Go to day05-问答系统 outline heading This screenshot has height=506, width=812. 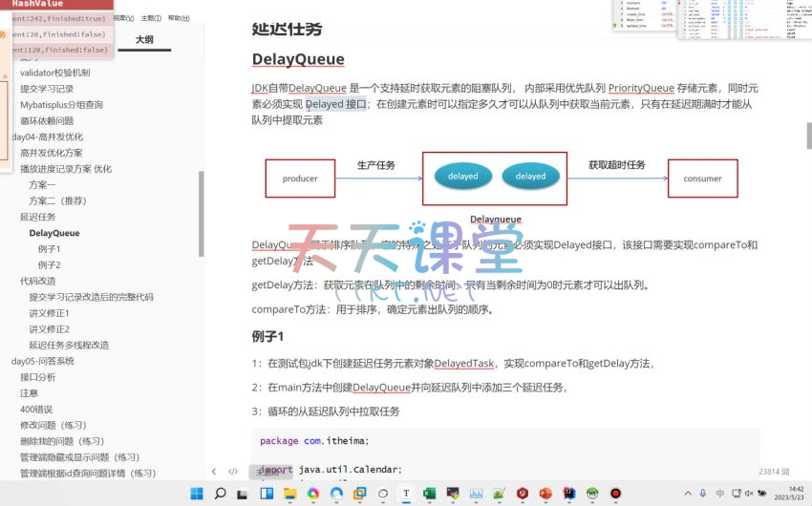(43, 361)
